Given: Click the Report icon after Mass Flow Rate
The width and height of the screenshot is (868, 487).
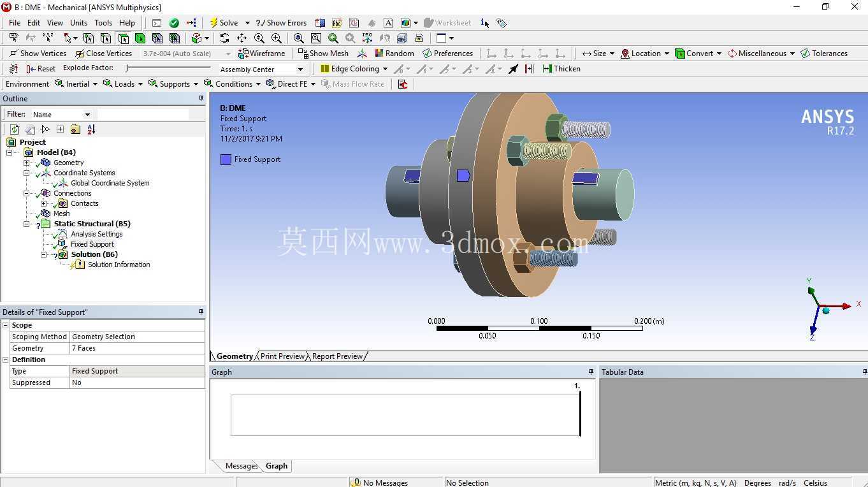Looking at the screenshot, I should pos(403,84).
